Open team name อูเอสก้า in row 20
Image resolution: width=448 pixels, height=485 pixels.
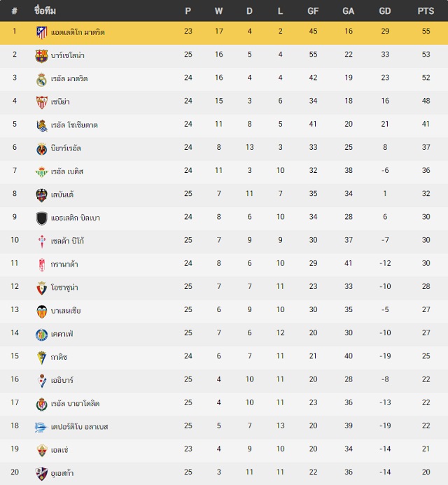tap(62, 473)
